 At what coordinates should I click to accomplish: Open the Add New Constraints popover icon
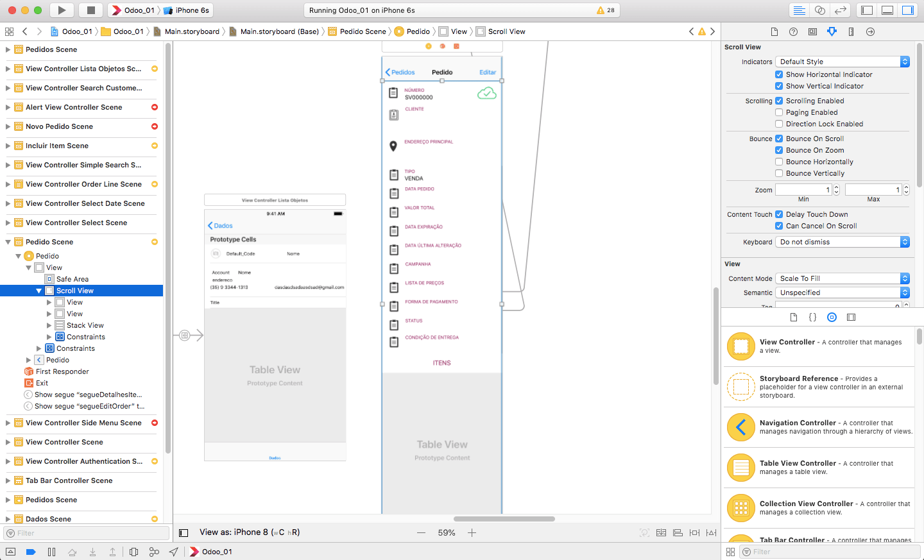pos(694,532)
